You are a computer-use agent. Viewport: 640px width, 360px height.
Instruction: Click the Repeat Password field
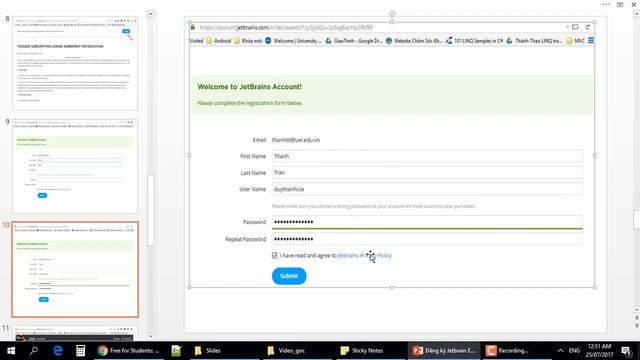pyautogui.click(x=427, y=239)
